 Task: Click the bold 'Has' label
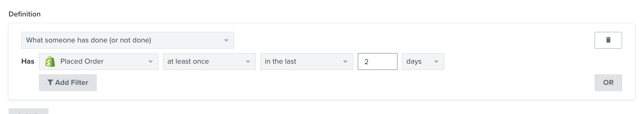[x=28, y=62]
